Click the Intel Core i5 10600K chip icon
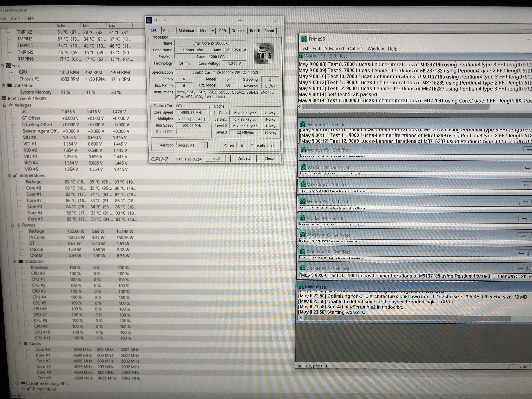This screenshot has height=399, width=532. point(4,98)
